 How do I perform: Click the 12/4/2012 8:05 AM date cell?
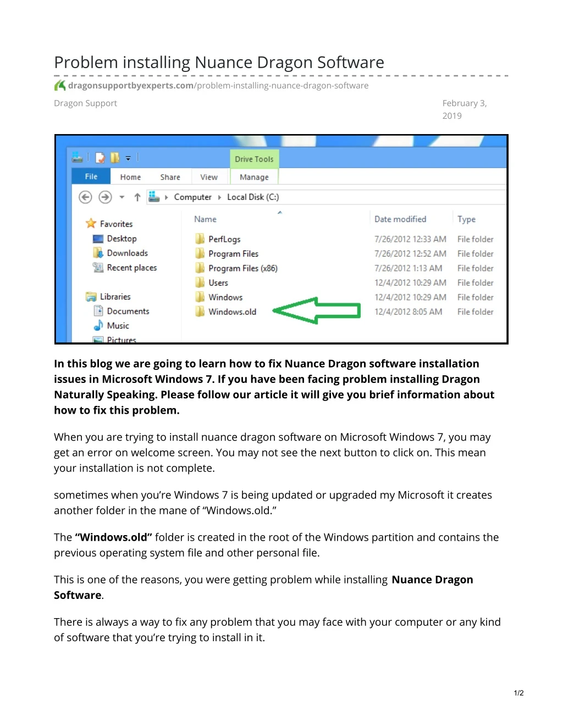pyautogui.click(x=408, y=312)
